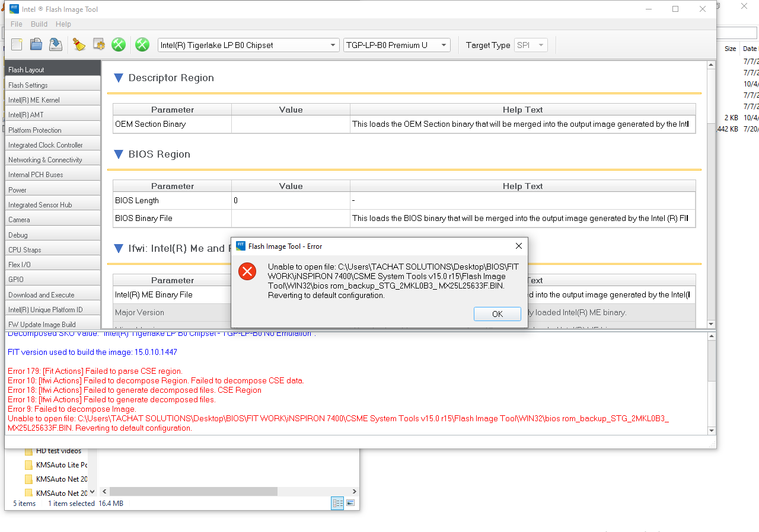Screen dimensions: 759x532
Task: Switch Explorer to details view icon
Action: coord(338,503)
